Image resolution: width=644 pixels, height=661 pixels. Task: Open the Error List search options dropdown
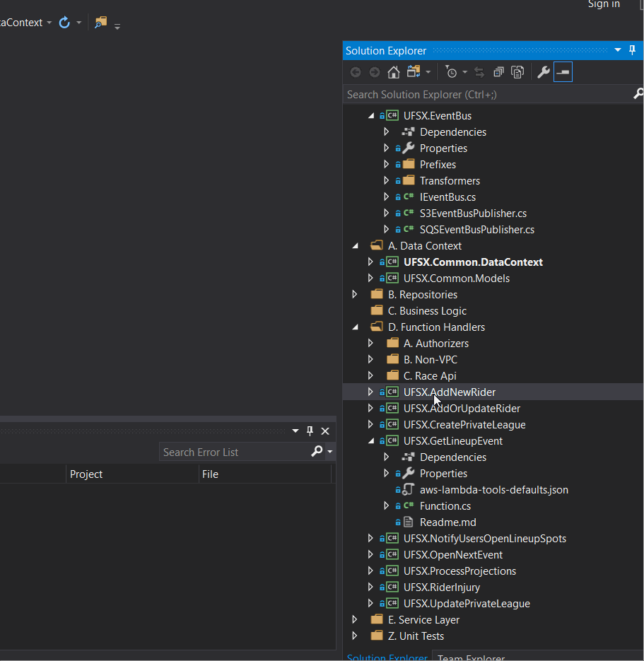point(330,452)
